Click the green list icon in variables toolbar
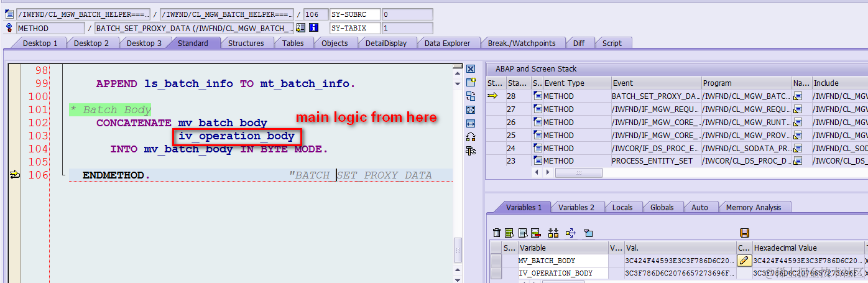Screen dimensions: 868x283 [x=509, y=233]
